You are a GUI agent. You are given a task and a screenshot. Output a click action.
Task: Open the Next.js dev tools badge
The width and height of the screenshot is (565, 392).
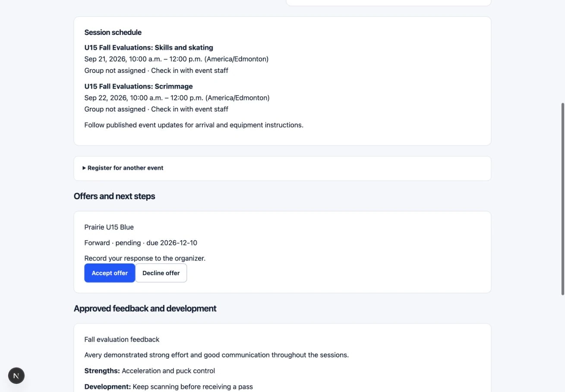pyautogui.click(x=16, y=376)
